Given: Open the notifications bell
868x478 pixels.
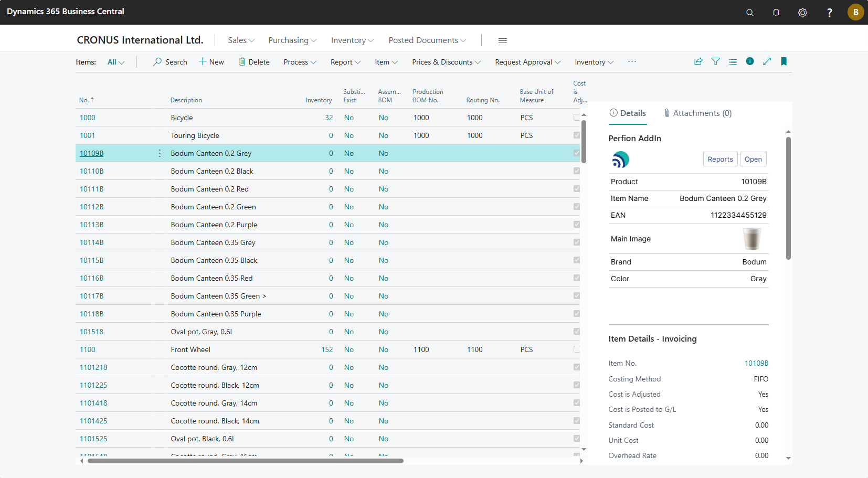Looking at the screenshot, I should (776, 13).
